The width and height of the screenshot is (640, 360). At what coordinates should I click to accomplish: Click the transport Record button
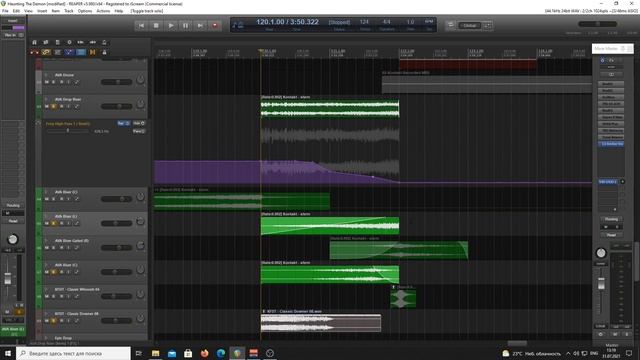pyautogui.click(x=215, y=25)
